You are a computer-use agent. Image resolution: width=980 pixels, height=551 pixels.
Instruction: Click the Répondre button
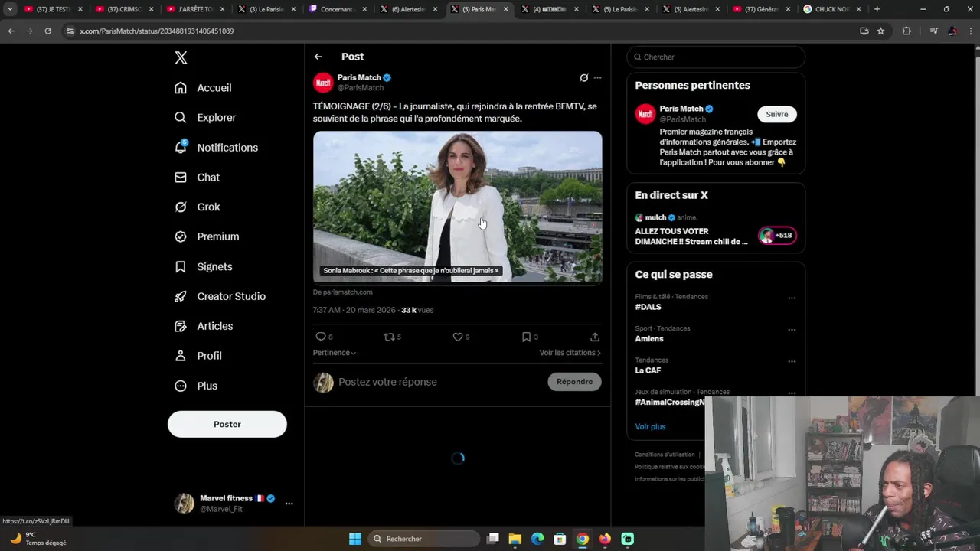tap(574, 382)
